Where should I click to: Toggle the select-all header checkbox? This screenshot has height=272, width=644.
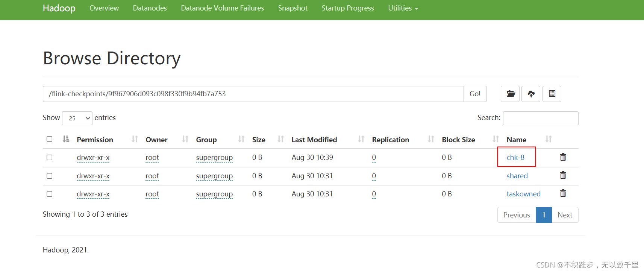49,139
